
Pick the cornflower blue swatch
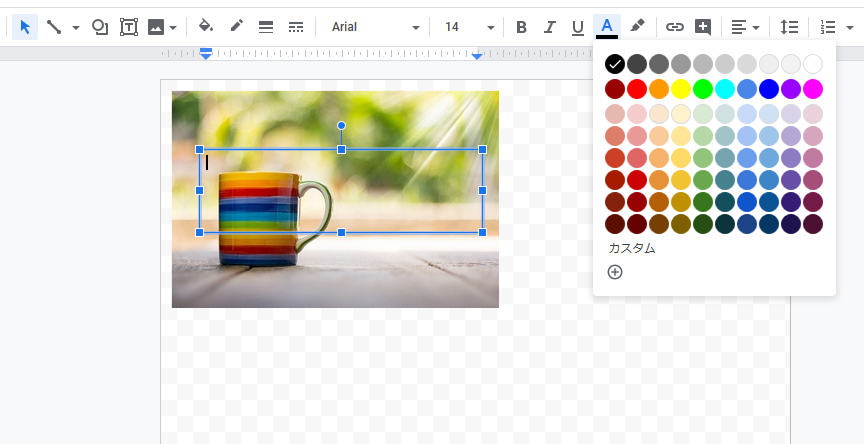pyautogui.click(x=747, y=89)
